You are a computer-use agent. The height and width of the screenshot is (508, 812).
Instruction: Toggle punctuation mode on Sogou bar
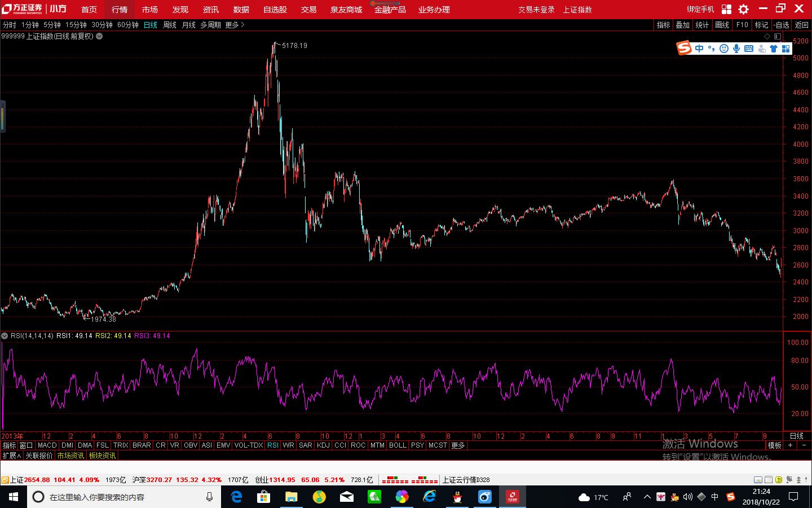711,49
